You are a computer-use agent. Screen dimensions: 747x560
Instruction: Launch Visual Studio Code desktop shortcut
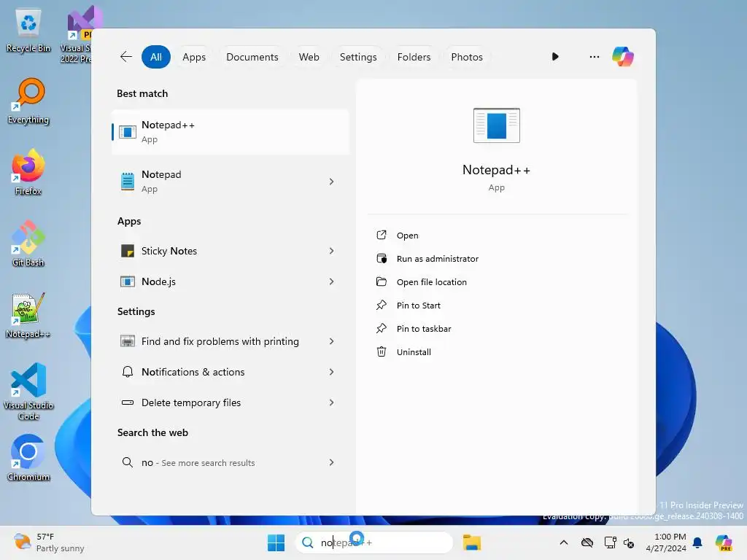tap(28, 391)
